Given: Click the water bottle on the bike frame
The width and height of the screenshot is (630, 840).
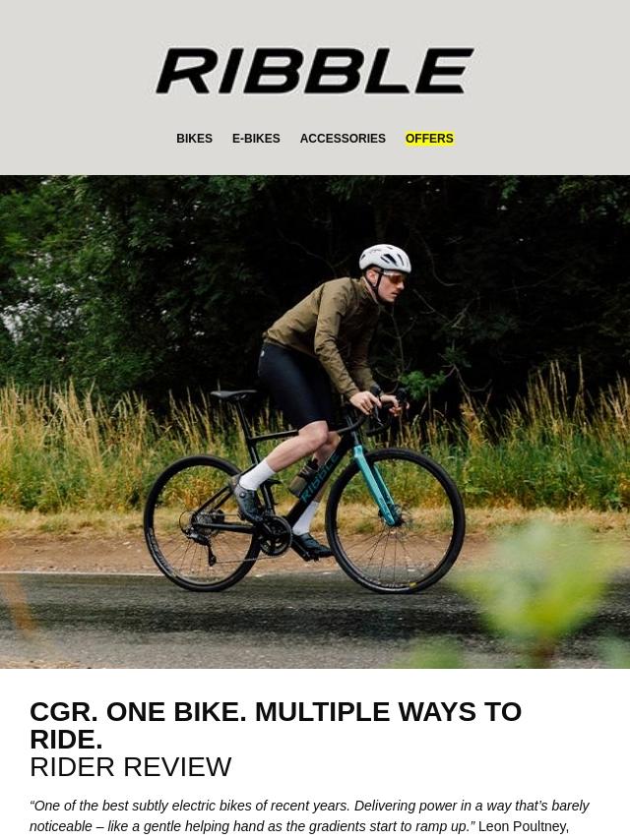Looking at the screenshot, I should (303, 477).
